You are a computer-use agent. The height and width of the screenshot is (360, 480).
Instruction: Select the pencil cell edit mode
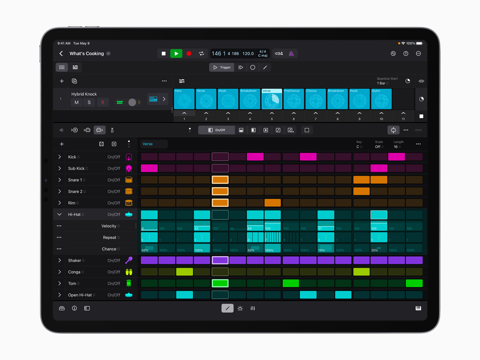265,67
